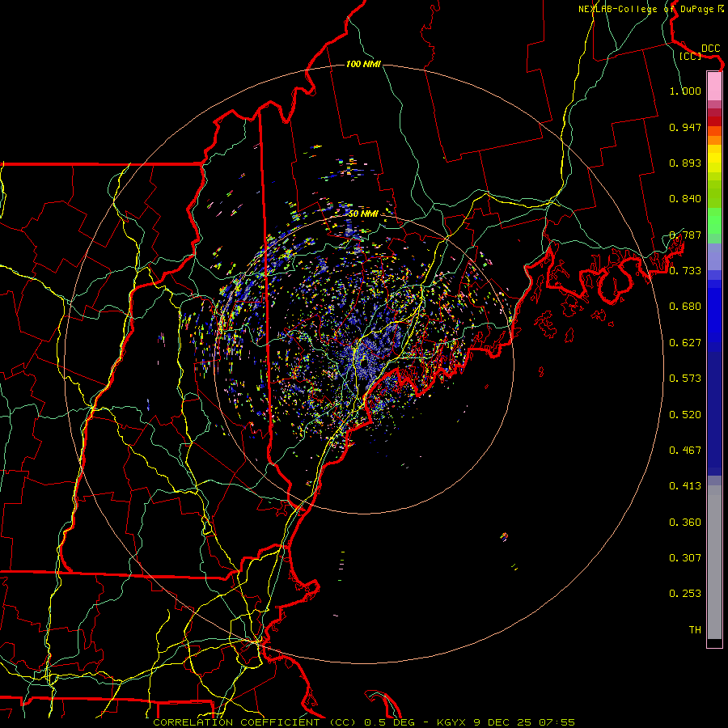Click the KGYX station identifier in caption
The width and height of the screenshot is (728, 728).
(453, 722)
